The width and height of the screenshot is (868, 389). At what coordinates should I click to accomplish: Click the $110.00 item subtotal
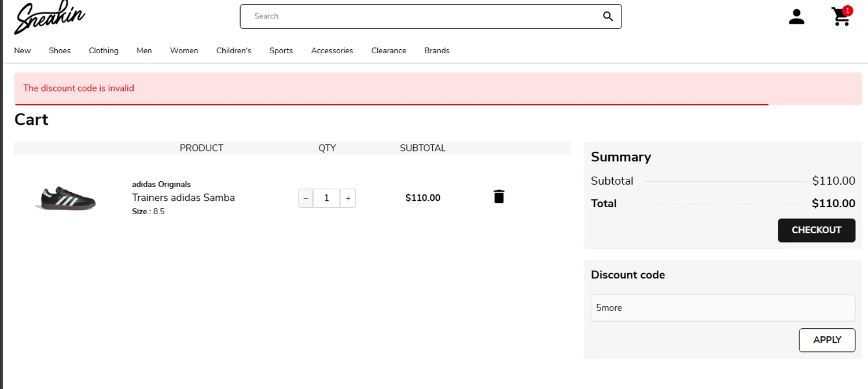tap(423, 198)
